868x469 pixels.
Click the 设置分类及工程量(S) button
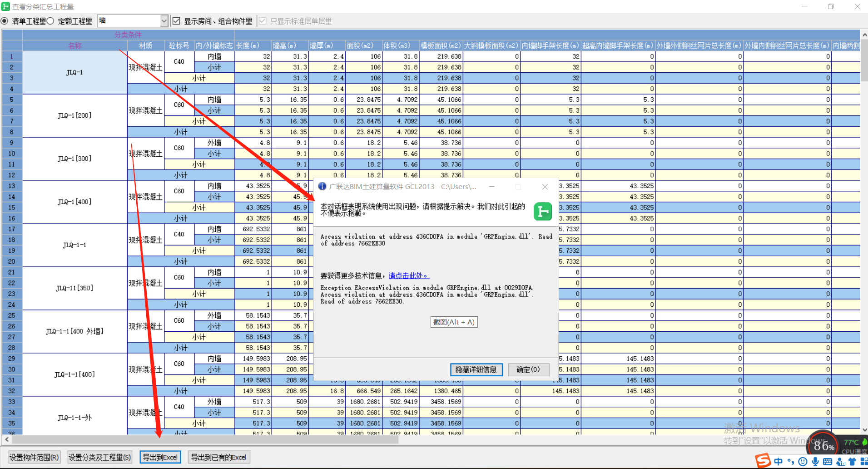pyautogui.click(x=100, y=457)
